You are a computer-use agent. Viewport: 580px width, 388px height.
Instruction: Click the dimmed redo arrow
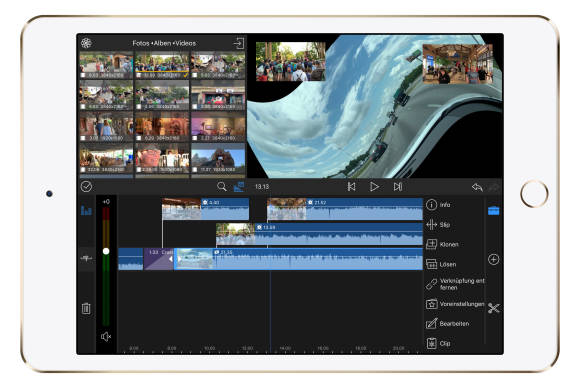pyautogui.click(x=495, y=187)
